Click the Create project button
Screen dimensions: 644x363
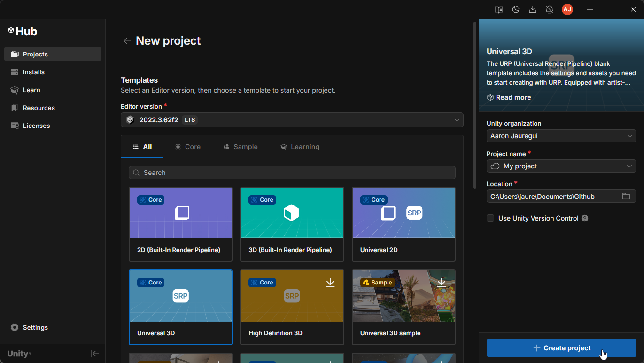561,348
